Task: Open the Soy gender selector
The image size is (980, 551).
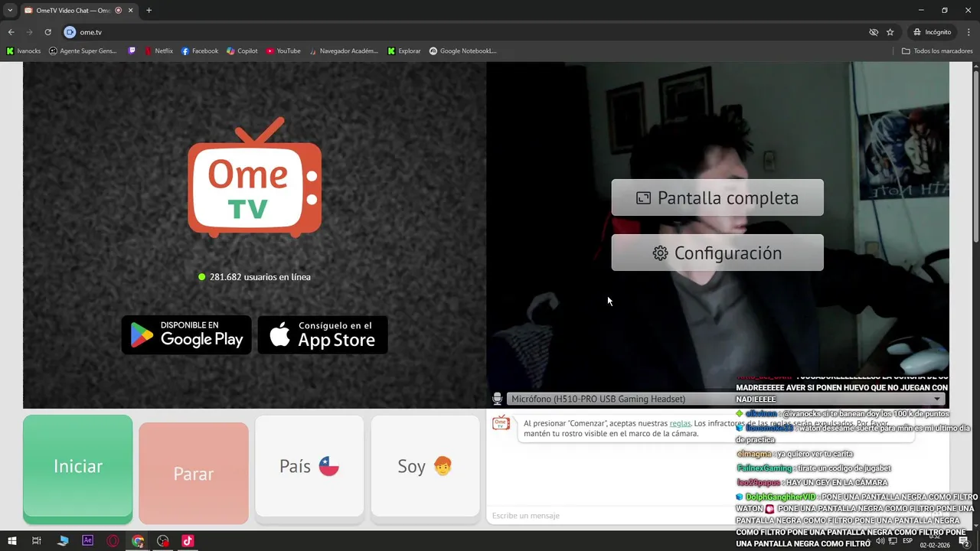Action: tap(425, 466)
